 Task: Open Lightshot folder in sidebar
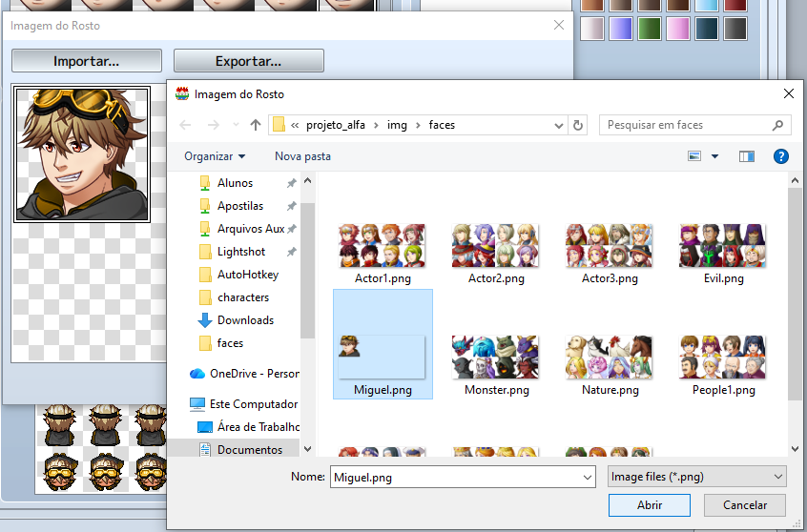point(241,252)
